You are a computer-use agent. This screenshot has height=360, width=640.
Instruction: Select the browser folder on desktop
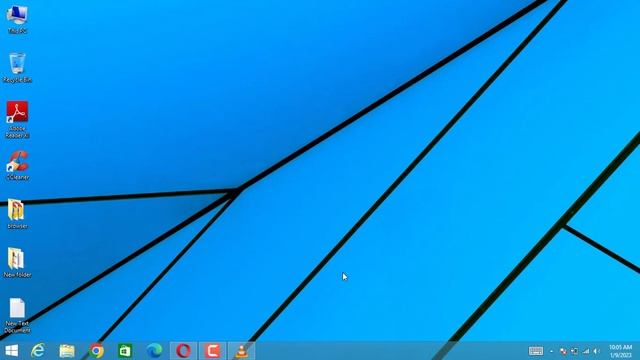pos(17,214)
